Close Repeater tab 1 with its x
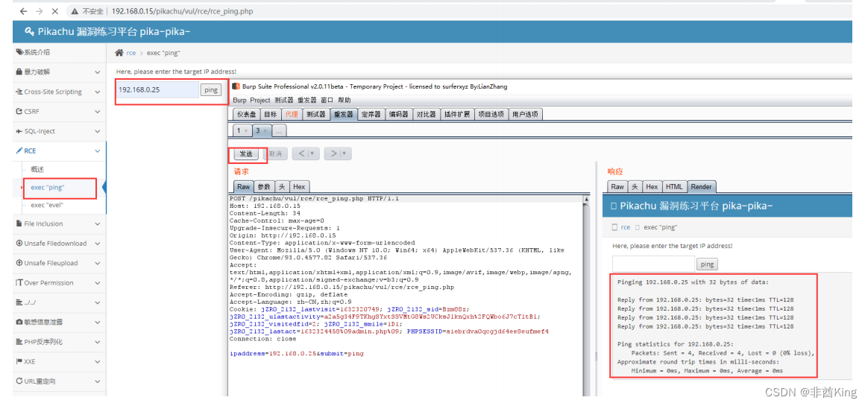Viewport: 868px width, 406px height. point(246,131)
